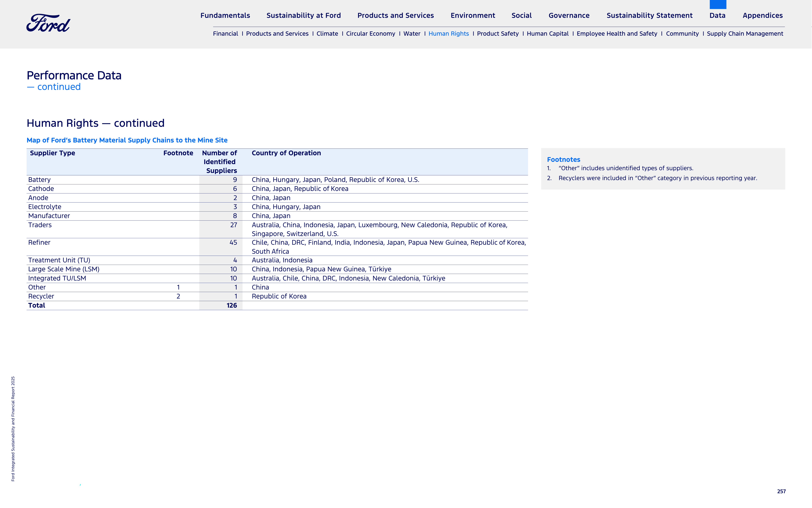Screen dimensions: 812x508
Task: Click the Country of Operation column header
Action: (x=286, y=153)
